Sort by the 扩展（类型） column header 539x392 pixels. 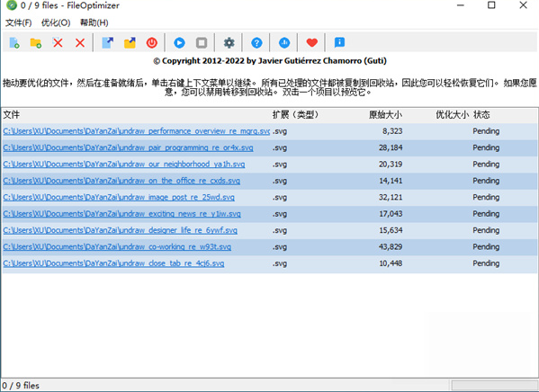pos(296,115)
